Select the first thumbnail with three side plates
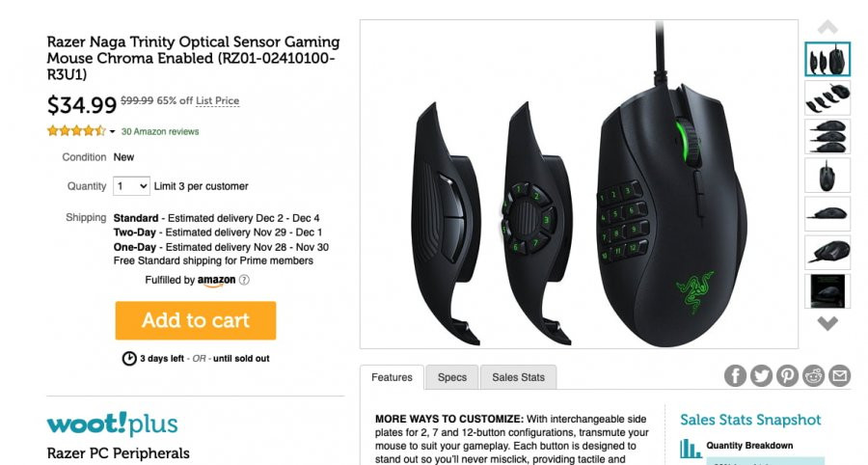 827,59
